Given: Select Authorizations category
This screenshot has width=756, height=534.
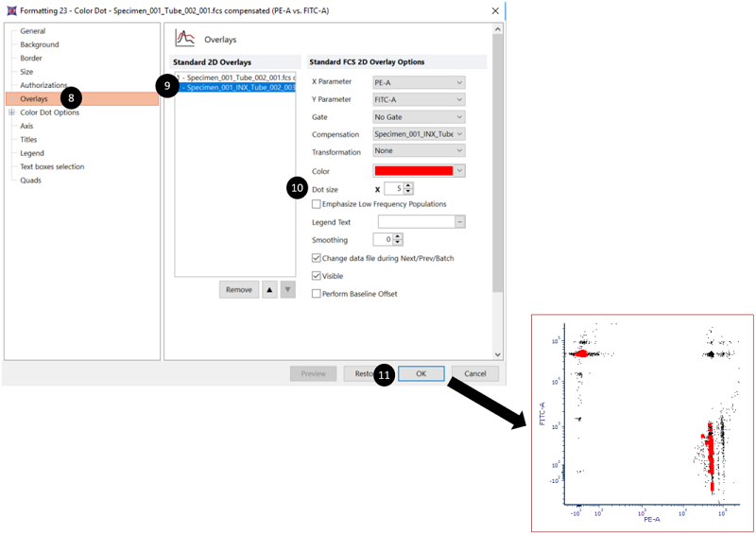Looking at the screenshot, I should tap(43, 85).
